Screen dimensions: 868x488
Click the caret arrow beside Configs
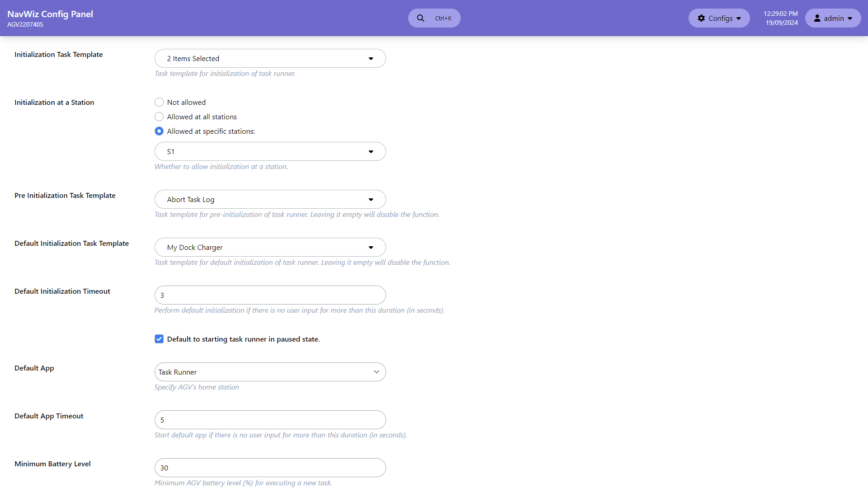pos(739,19)
